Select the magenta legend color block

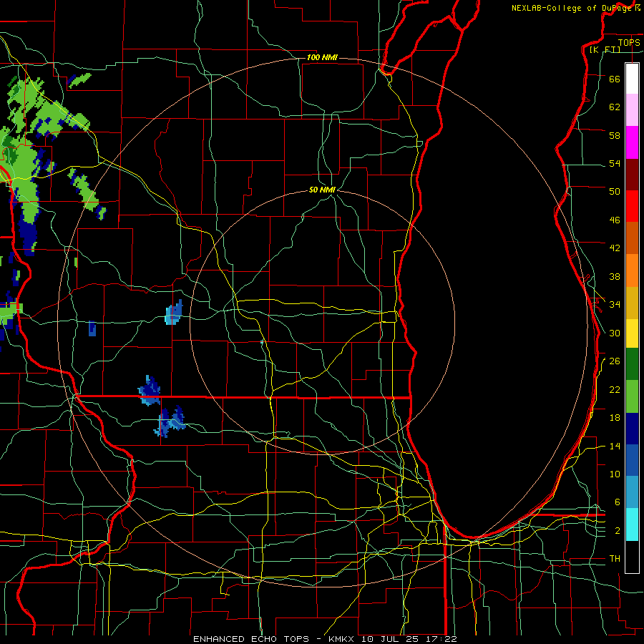coord(632,142)
